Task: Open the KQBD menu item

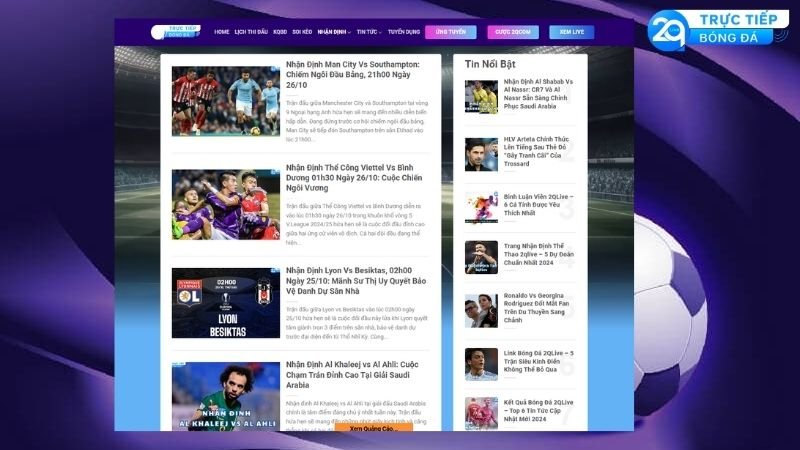Action: tap(280, 32)
